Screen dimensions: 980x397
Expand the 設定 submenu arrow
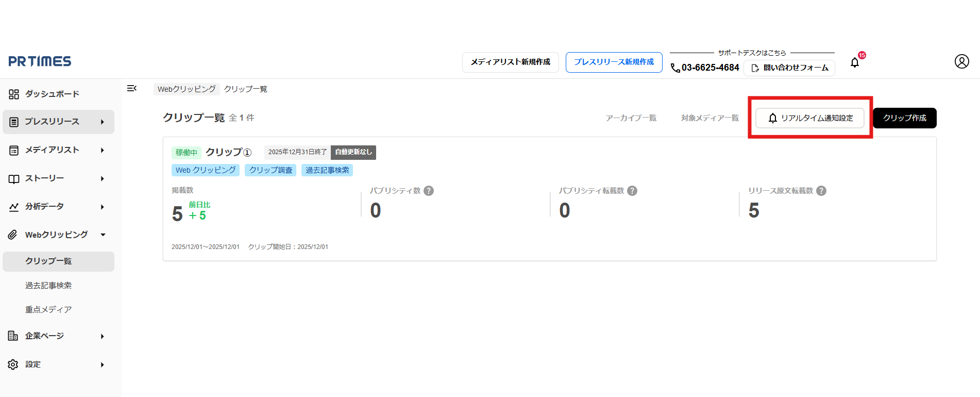tap(103, 365)
